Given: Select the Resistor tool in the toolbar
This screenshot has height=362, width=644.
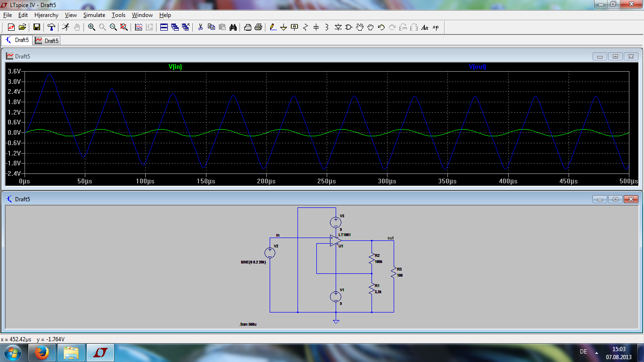Looking at the screenshot, I should 305,27.
